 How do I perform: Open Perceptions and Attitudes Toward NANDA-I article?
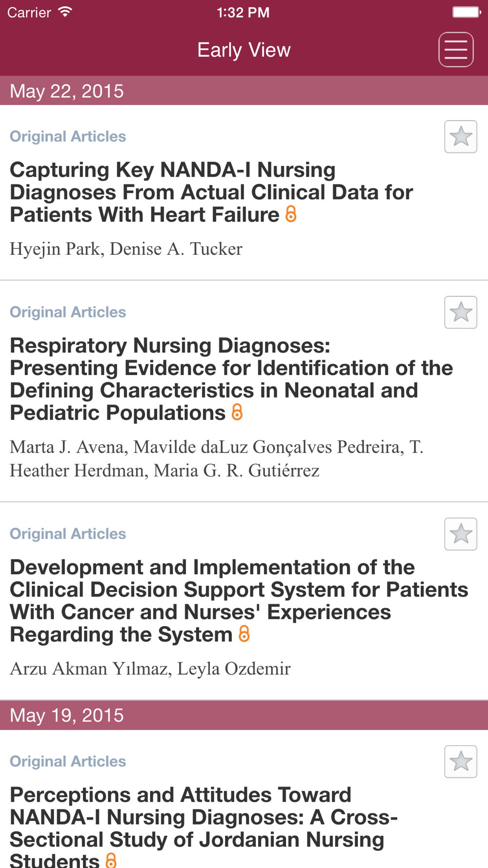[x=204, y=826]
